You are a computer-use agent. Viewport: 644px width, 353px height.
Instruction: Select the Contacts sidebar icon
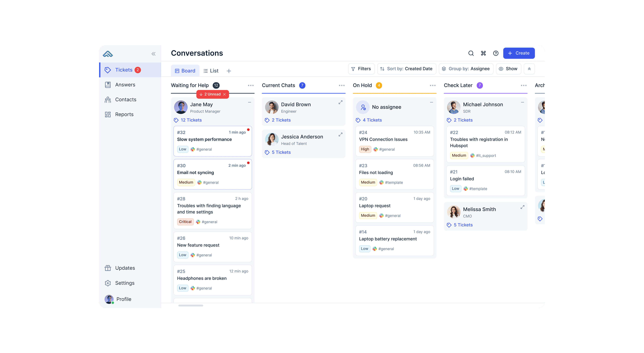coord(108,99)
